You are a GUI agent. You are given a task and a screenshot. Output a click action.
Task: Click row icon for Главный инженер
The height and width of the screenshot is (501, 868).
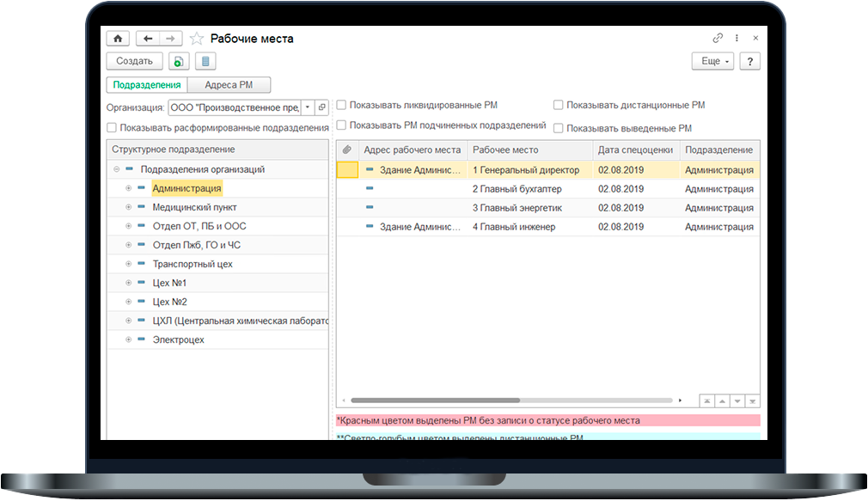click(370, 226)
